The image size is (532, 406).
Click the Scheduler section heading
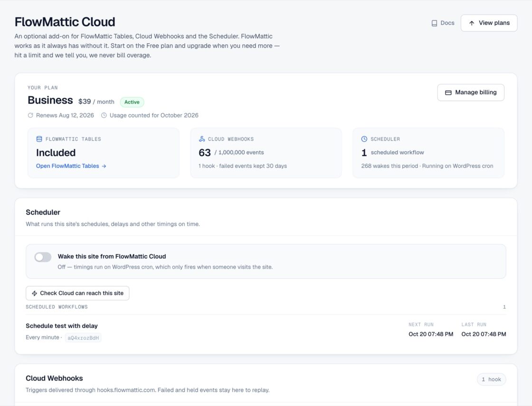43,213
